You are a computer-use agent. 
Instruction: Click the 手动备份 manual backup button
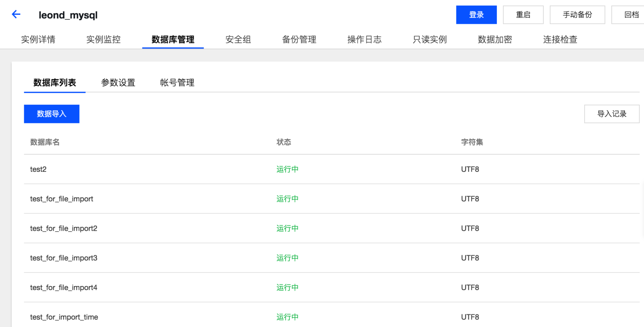[577, 15]
